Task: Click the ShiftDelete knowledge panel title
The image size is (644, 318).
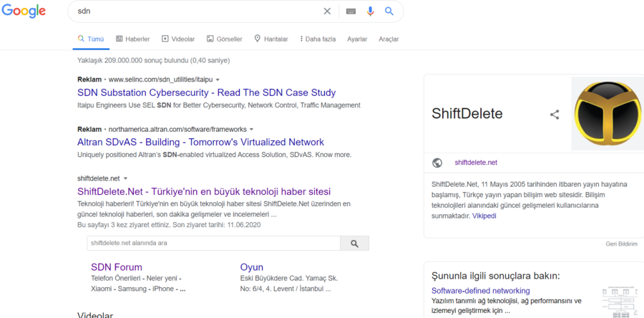Action: click(467, 114)
